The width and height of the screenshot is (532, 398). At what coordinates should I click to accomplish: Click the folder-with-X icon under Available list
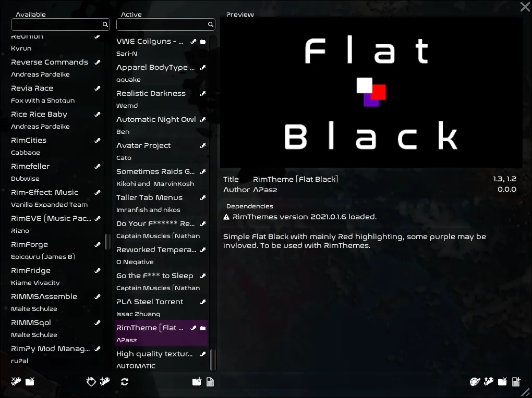click(x=30, y=382)
